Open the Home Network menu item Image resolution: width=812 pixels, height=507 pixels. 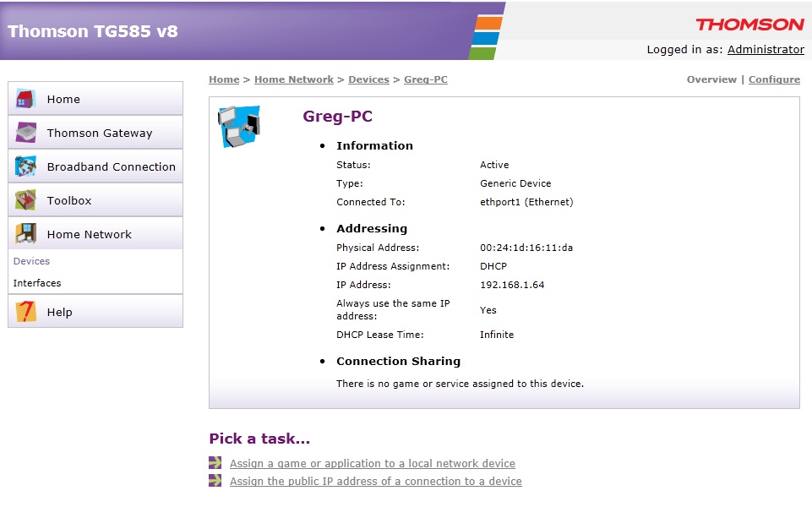pyautogui.click(x=95, y=233)
